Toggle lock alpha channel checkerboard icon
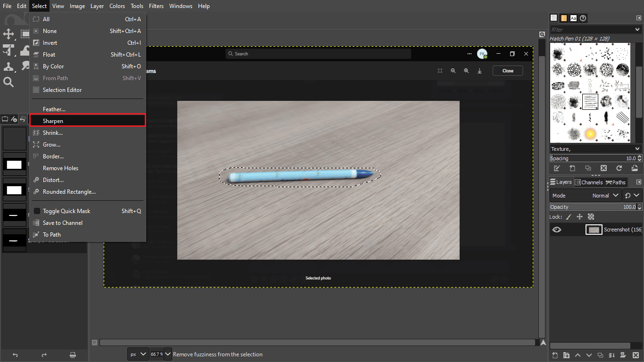644x362 pixels. click(591, 217)
